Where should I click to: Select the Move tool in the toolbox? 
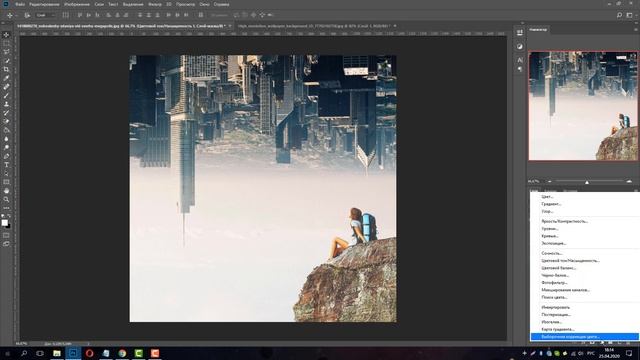pos(6,35)
